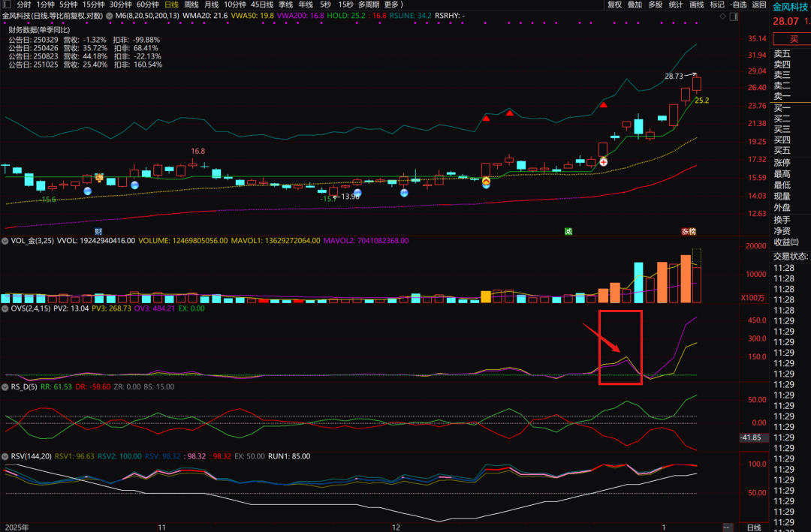Click the -- button beside the bottom 日线 label
Viewport: 811px width, 532px height.
[x=727, y=527]
